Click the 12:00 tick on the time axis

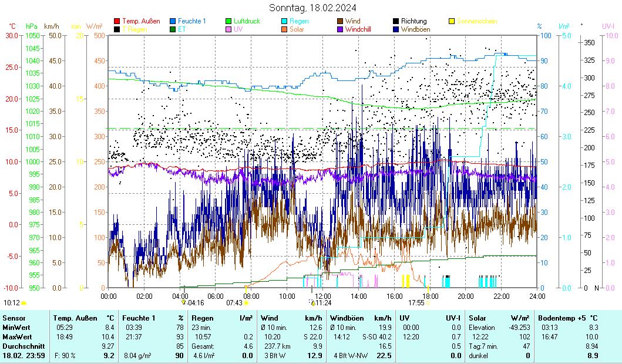[322, 295]
